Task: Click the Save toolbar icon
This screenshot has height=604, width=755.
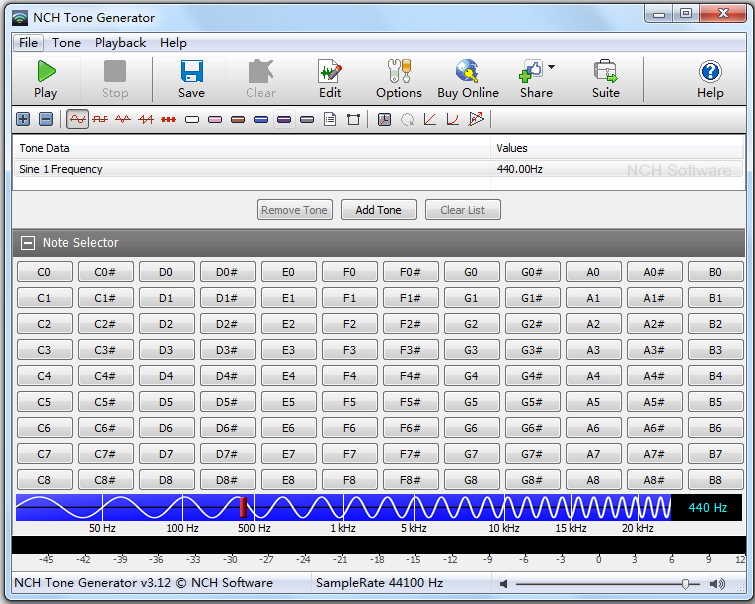Action: click(x=191, y=79)
